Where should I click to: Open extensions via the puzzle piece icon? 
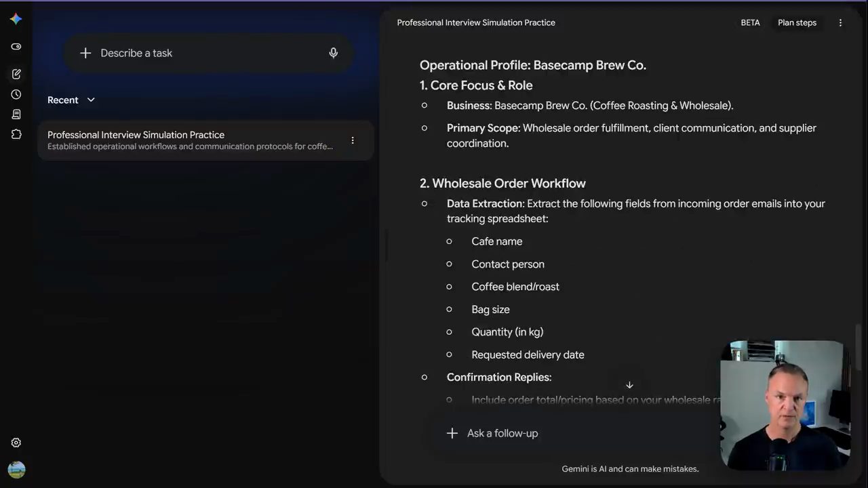pos(16,134)
